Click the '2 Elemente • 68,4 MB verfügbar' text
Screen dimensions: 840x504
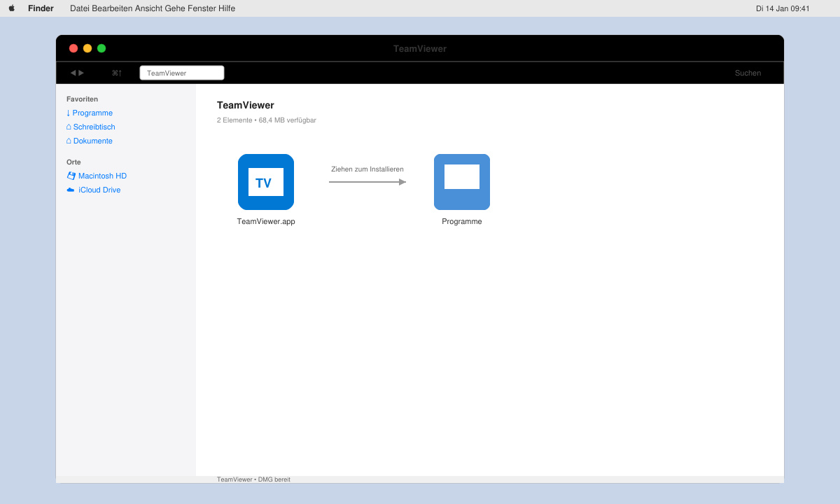267,120
